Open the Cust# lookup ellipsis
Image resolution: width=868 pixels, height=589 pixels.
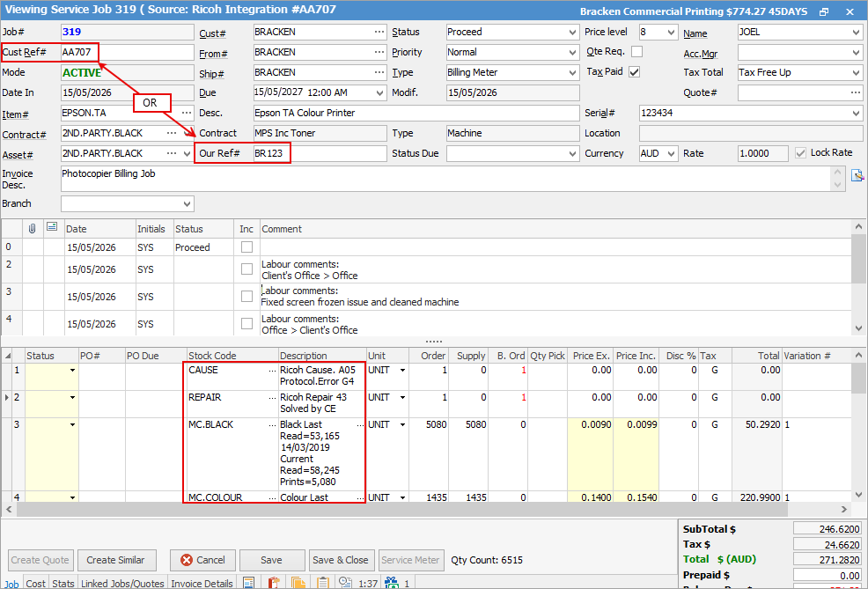(x=379, y=32)
